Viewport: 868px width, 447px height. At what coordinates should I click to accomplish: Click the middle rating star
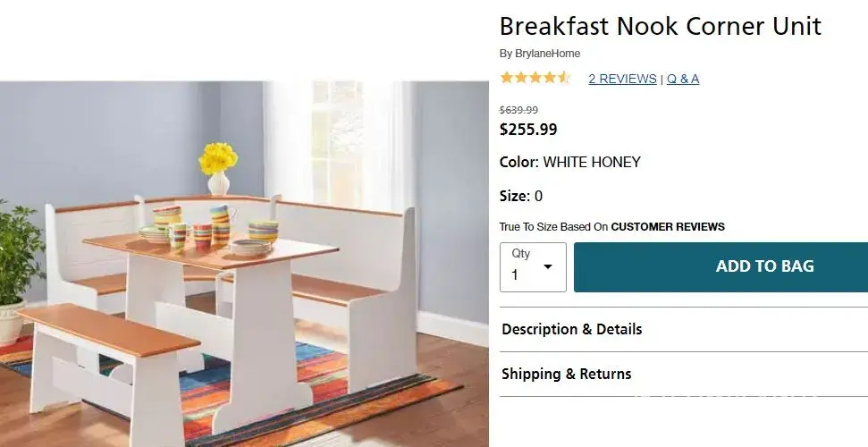pyautogui.click(x=535, y=78)
